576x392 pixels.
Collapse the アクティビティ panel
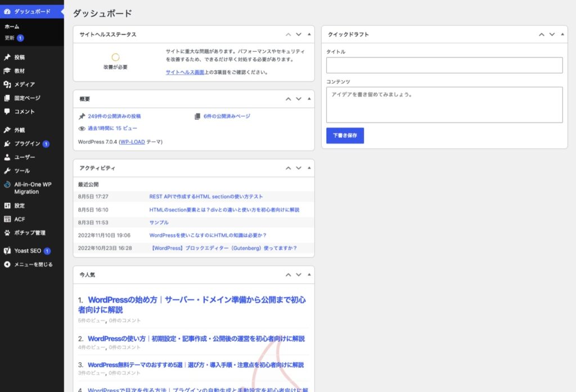tap(309, 168)
